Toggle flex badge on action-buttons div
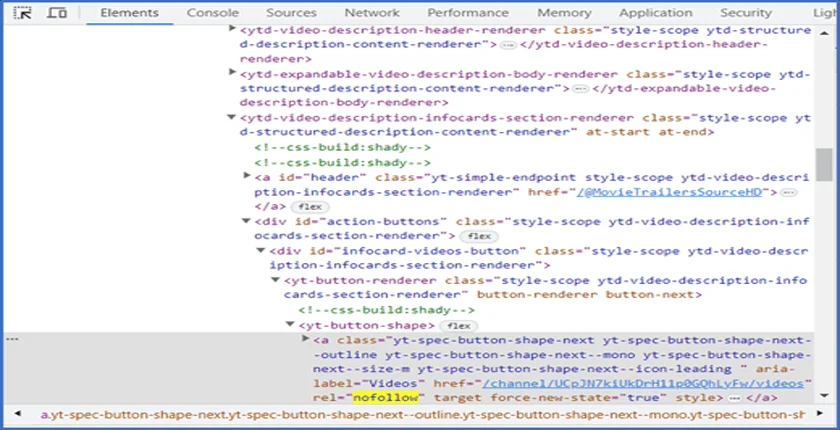Screen dimensions: 840x430 point(479,237)
